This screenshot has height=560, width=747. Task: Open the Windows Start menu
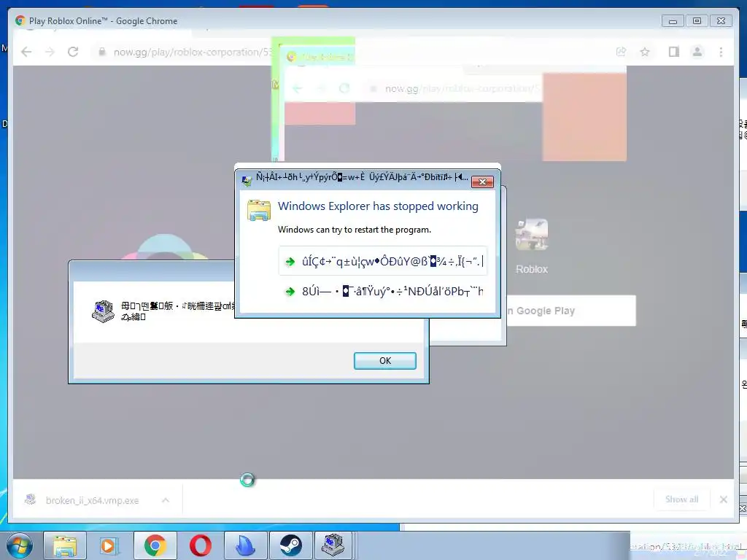pyautogui.click(x=20, y=545)
